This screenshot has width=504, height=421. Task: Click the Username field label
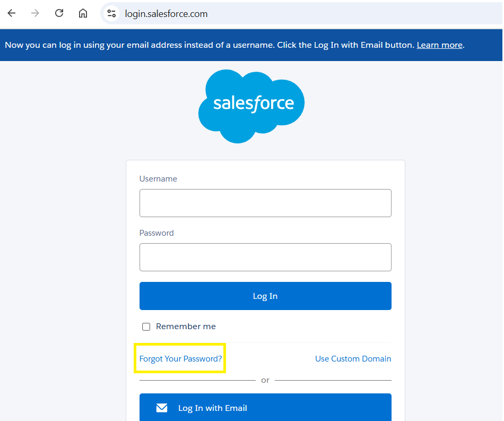point(158,179)
